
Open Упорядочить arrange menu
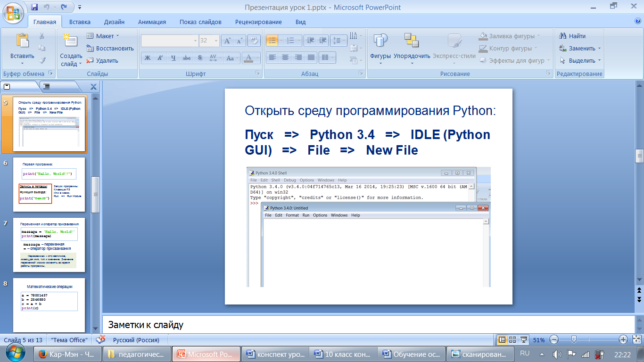click(x=412, y=49)
